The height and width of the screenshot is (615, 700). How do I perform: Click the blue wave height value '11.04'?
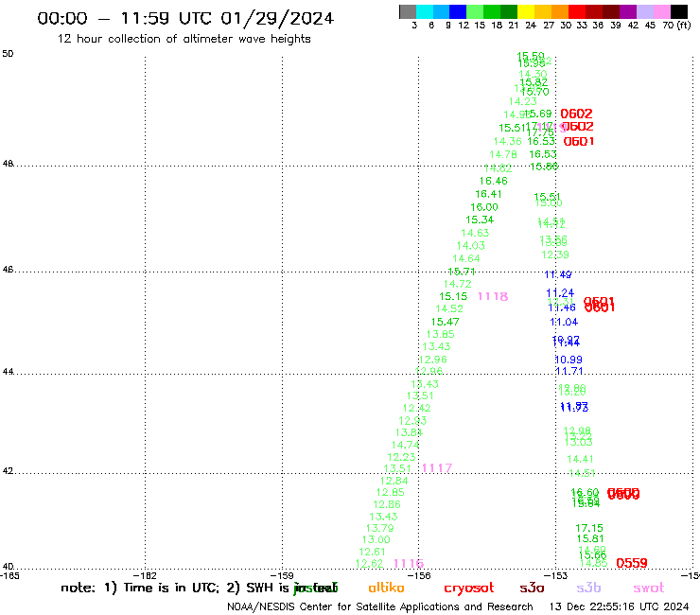coord(564,322)
